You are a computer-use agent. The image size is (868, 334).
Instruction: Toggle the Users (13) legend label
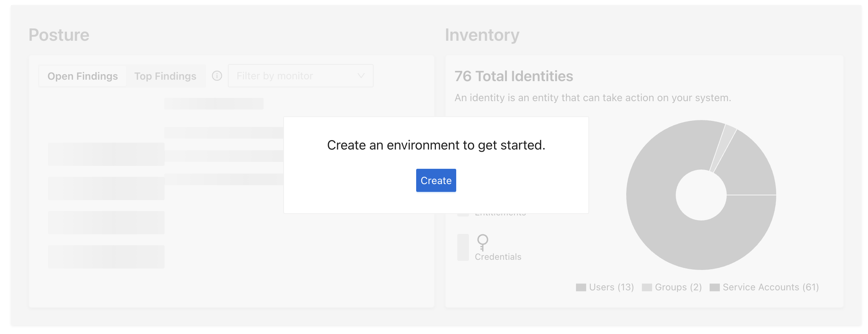click(x=611, y=287)
